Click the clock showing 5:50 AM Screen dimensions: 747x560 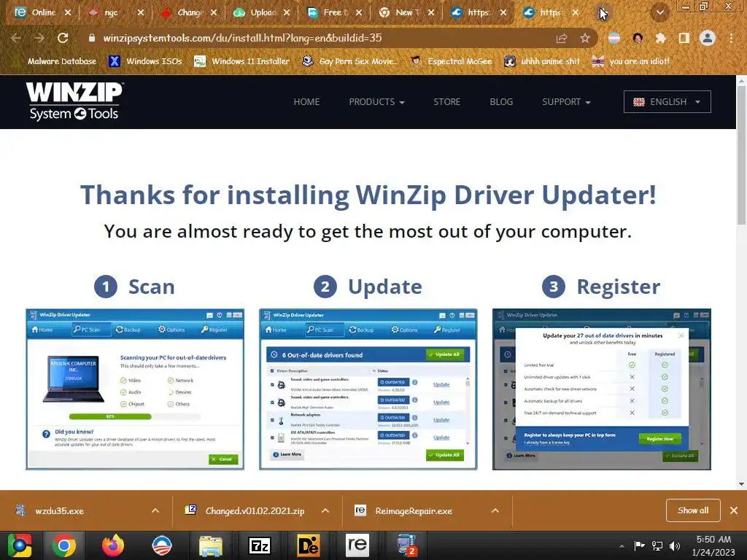pos(713,540)
